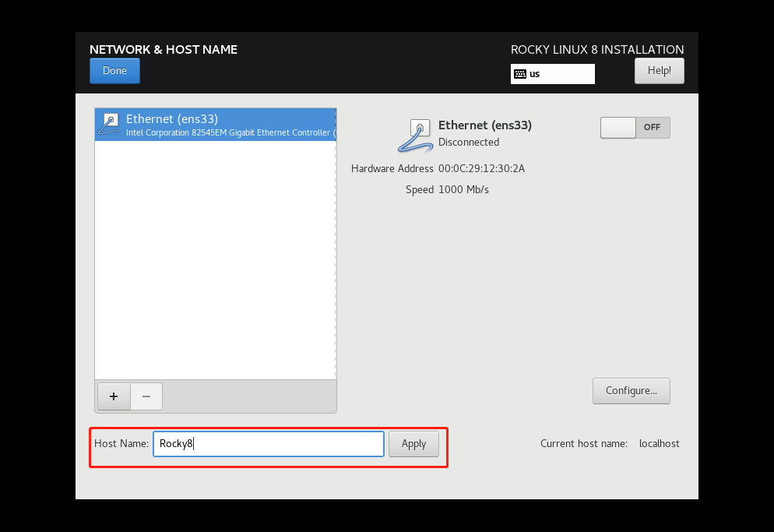Open Configure... for the Ethernet connection
Image resolution: width=774 pixels, height=532 pixels.
(x=632, y=391)
